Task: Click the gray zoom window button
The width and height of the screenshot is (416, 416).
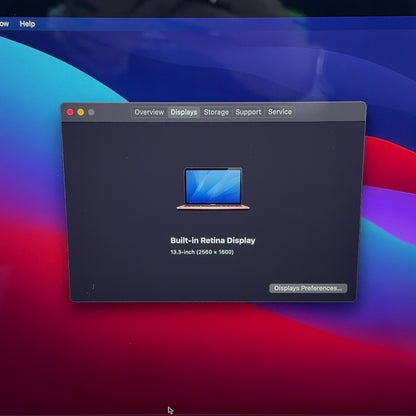Action: coord(91,112)
